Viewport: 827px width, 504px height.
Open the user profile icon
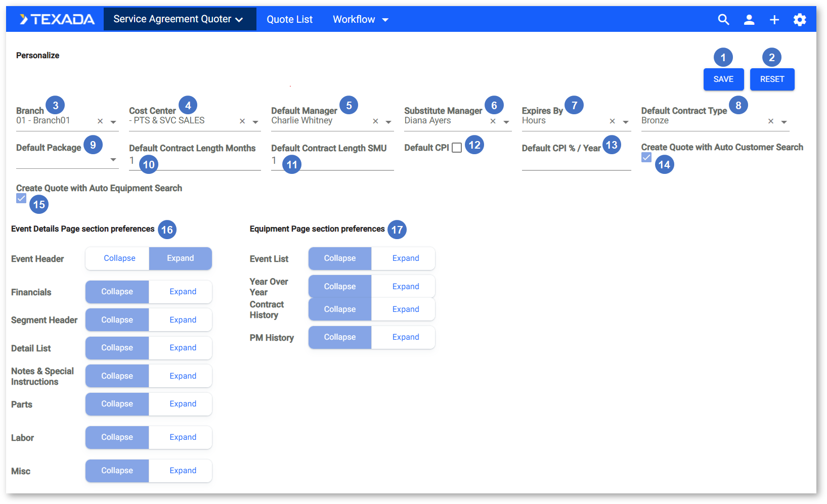pos(749,20)
